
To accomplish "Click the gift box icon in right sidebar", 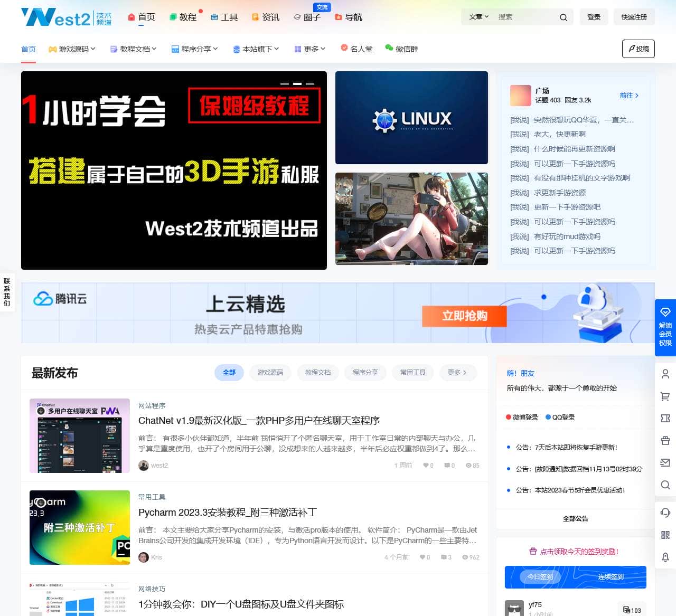I will point(665,440).
